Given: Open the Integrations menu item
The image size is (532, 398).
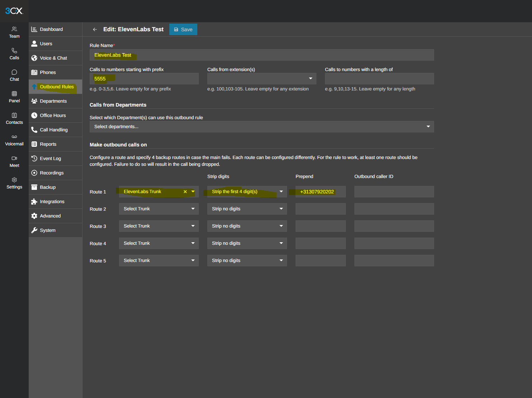Looking at the screenshot, I should pyautogui.click(x=56, y=202).
